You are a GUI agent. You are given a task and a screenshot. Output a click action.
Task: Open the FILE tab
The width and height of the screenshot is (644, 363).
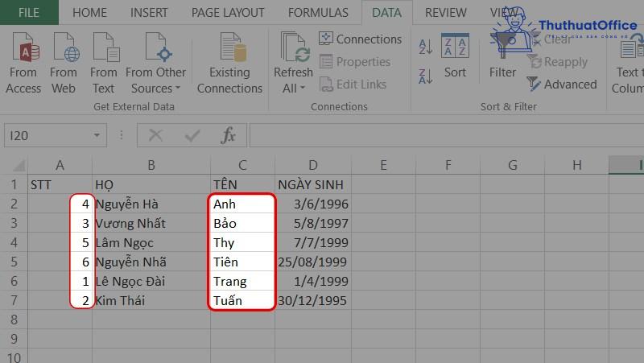(x=29, y=13)
